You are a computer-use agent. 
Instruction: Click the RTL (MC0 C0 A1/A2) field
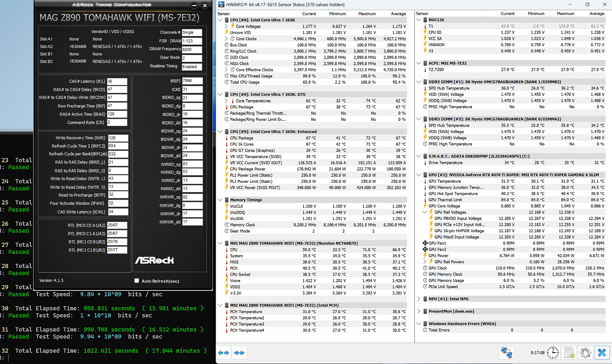(117, 225)
